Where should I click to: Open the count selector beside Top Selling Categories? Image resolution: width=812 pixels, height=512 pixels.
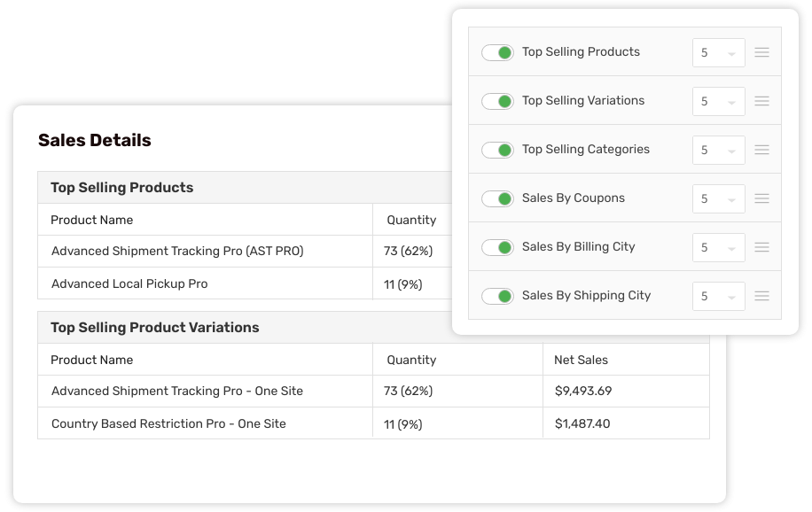click(718, 150)
